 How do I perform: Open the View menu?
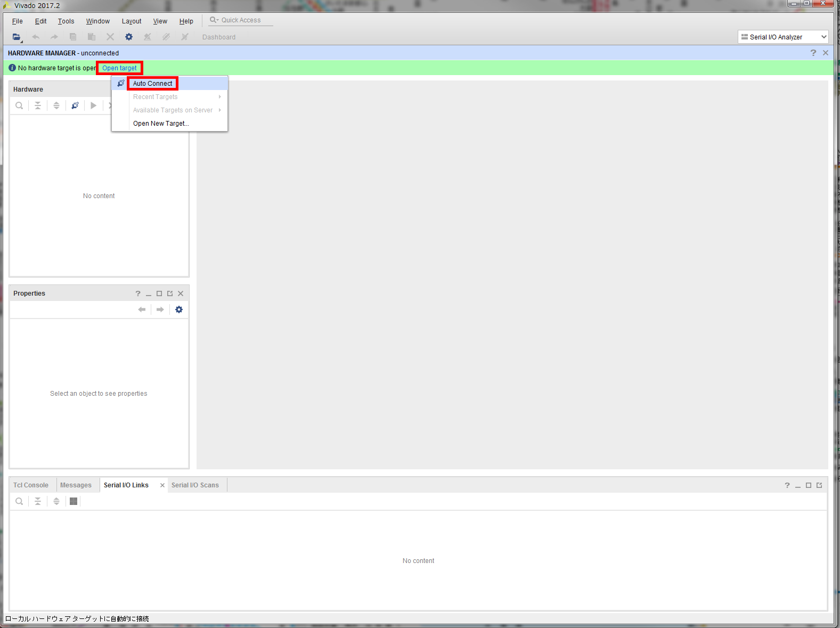pyautogui.click(x=160, y=21)
